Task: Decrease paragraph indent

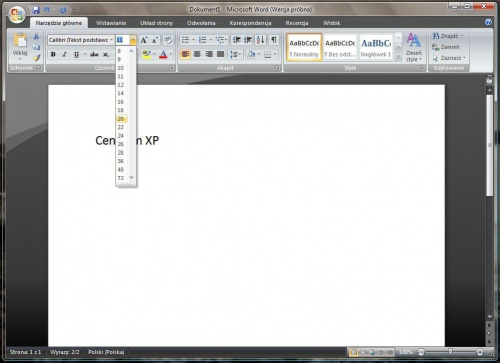Action: click(236, 40)
